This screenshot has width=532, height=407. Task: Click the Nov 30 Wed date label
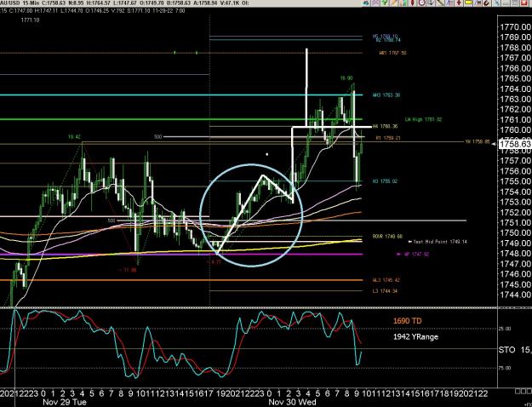[x=292, y=403]
